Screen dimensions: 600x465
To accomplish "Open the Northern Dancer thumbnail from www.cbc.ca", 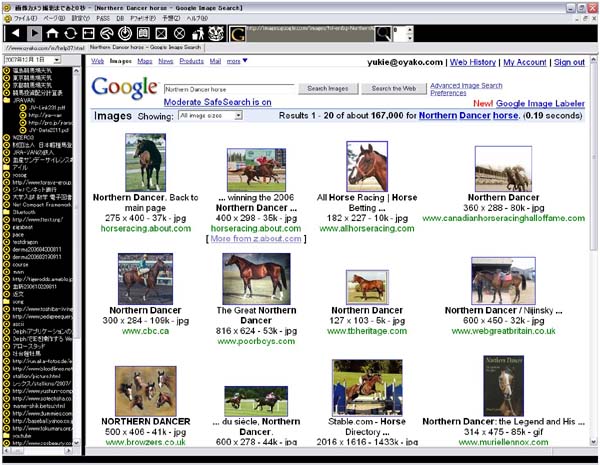I will pos(145,279).
